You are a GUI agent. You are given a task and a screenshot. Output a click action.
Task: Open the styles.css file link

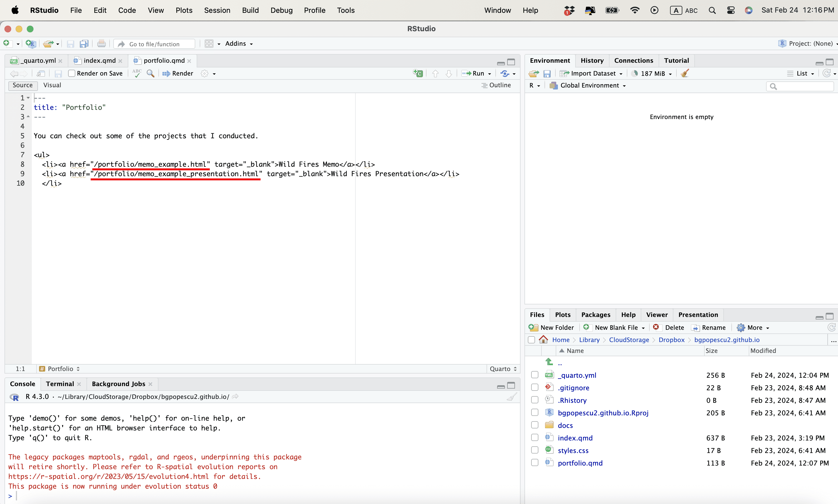(573, 450)
